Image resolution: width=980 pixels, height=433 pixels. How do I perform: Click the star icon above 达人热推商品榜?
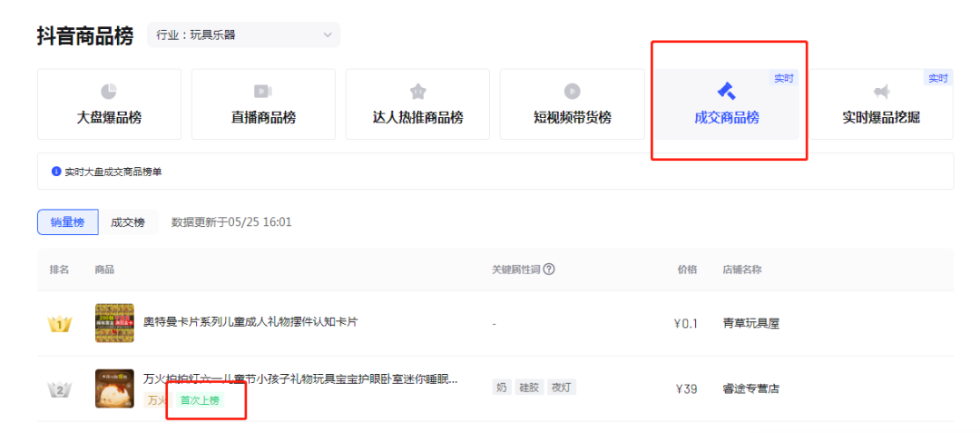[417, 91]
